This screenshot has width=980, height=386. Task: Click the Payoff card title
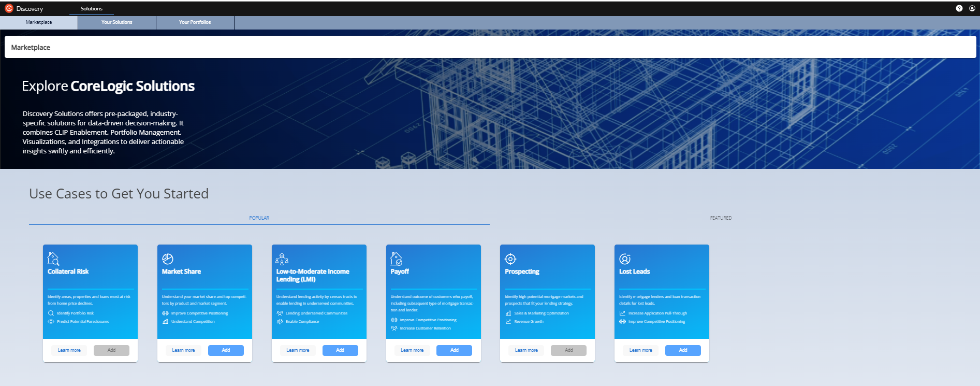[400, 271]
